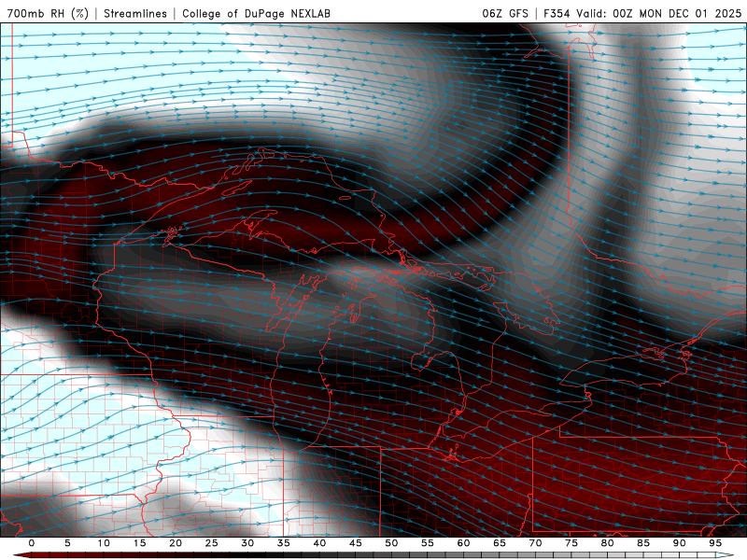Click the '85' value on color scale
This screenshot has height=560, width=747.
(643, 543)
